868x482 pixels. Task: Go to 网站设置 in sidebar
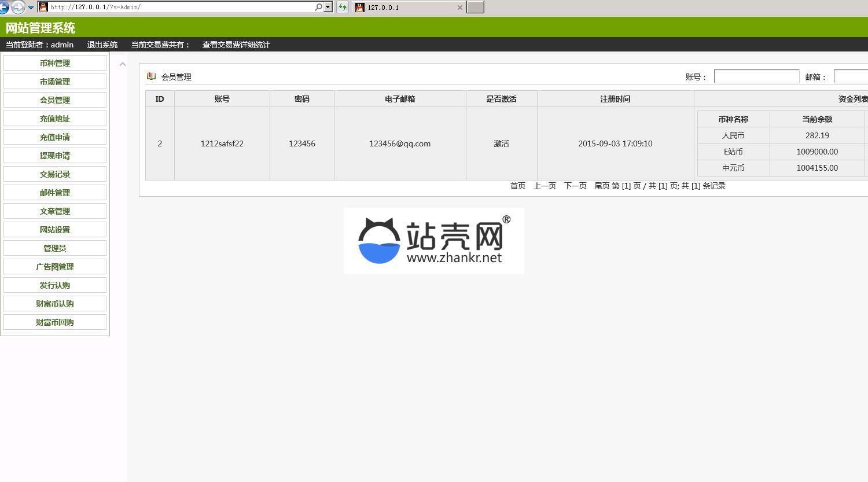point(55,230)
